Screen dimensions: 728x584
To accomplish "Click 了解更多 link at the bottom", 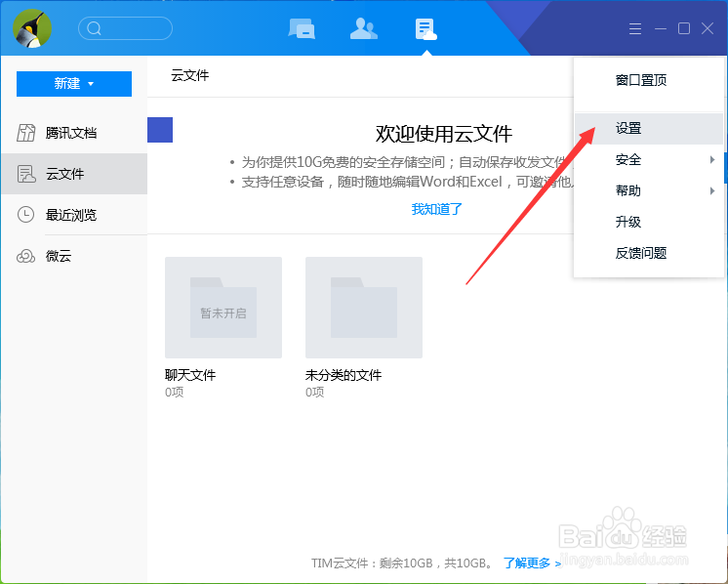I will point(532,563).
